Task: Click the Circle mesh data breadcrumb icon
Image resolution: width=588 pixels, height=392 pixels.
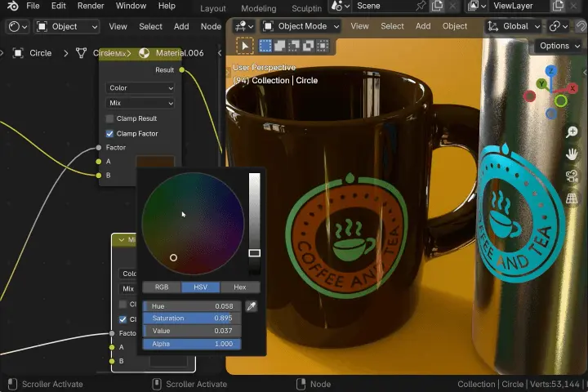Action: [x=81, y=53]
